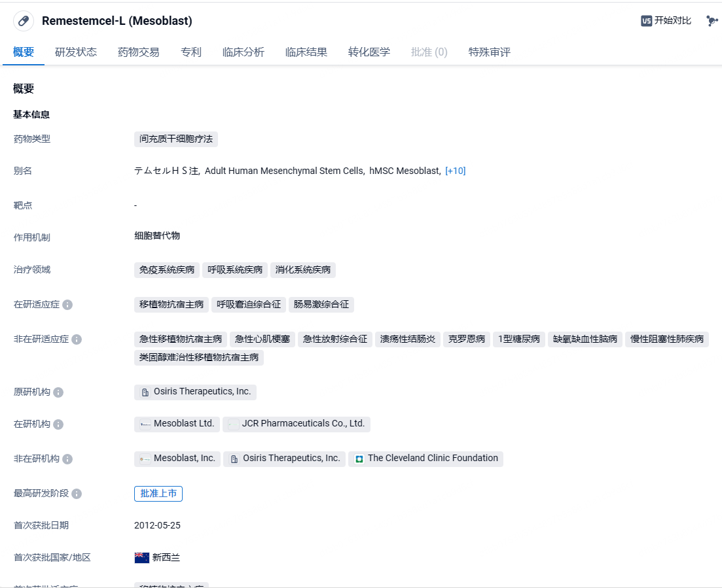Click info icon next to 在研适应症
Screen dimensions: 722x588
click(67, 305)
